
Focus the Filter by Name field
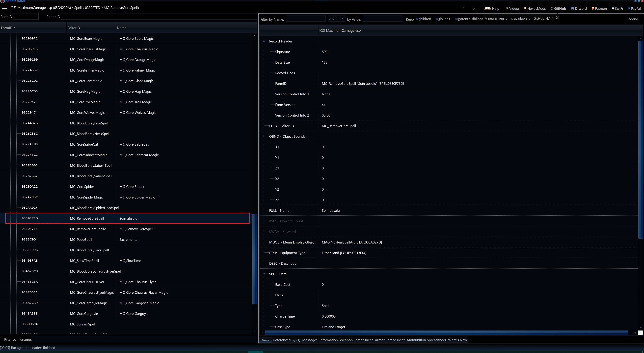(306, 19)
